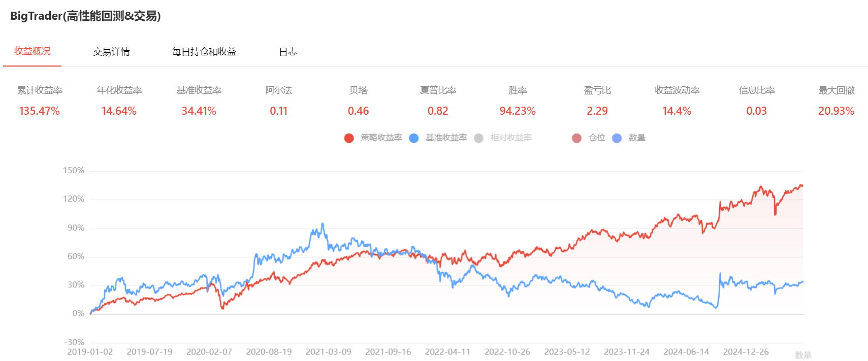The image size is (868, 361).
Task: Go to the 日志 tab
Action: 288,52
